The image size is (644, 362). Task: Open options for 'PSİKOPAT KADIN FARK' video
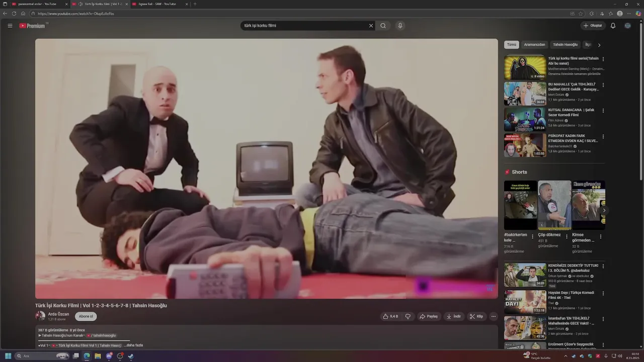[x=603, y=136]
